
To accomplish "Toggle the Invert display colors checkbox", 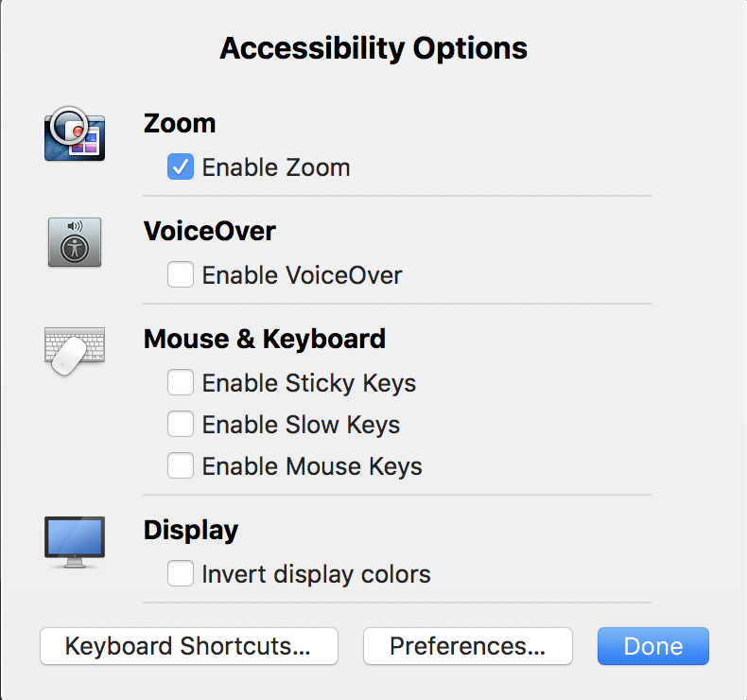I will (x=181, y=574).
